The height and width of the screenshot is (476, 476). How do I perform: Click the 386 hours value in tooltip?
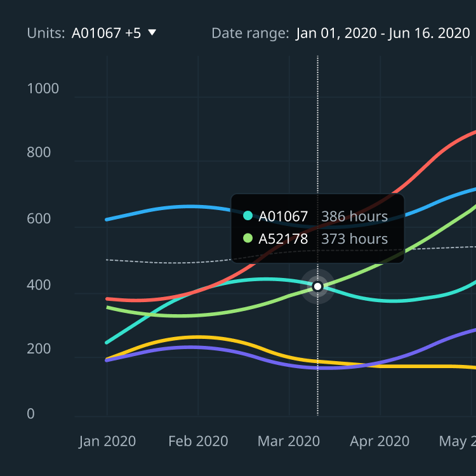pyautogui.click(x=354, y=216)
